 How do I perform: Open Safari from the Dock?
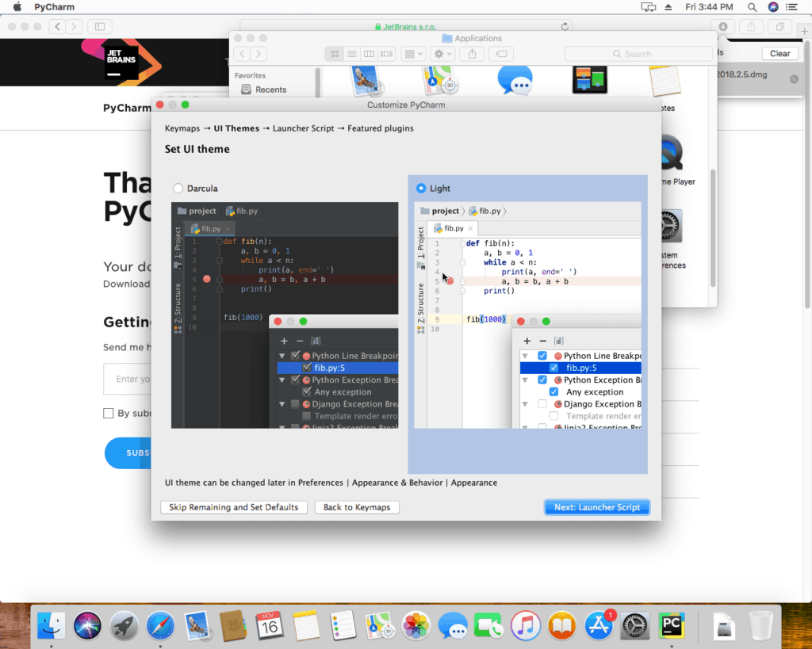click(160, 626)
